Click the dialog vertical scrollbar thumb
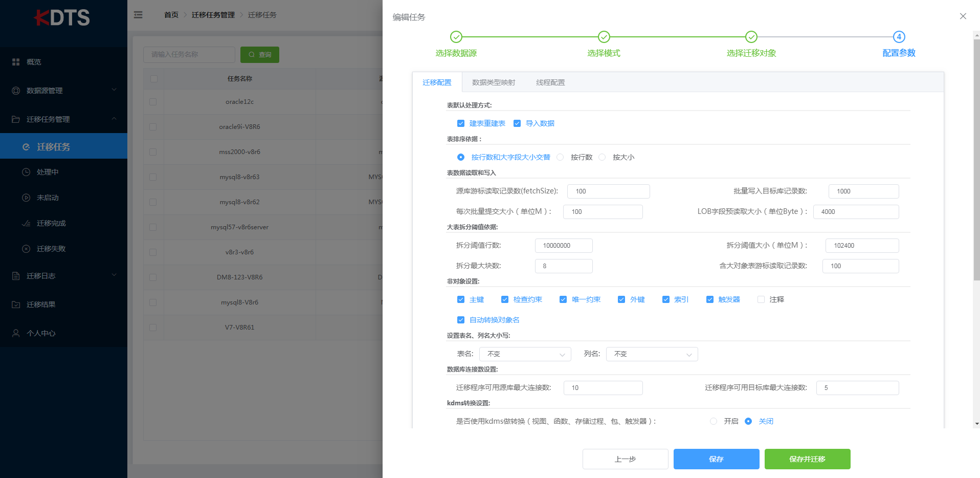 [976, 160]
